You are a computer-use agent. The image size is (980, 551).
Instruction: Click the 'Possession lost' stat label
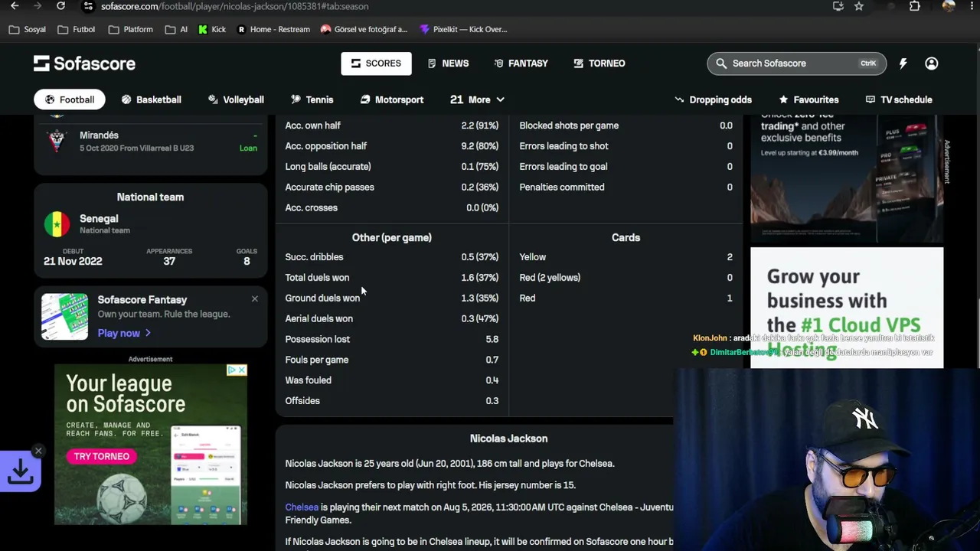[318, 339]
